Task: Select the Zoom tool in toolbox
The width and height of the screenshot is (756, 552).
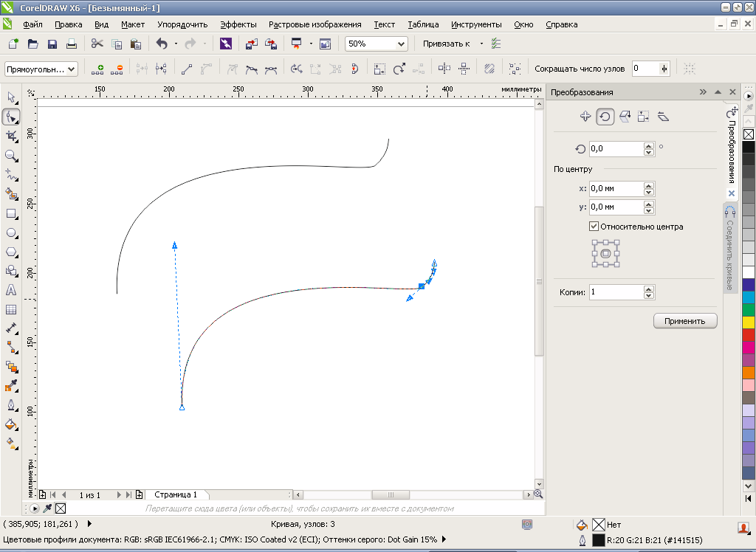Action: [11, 156]
